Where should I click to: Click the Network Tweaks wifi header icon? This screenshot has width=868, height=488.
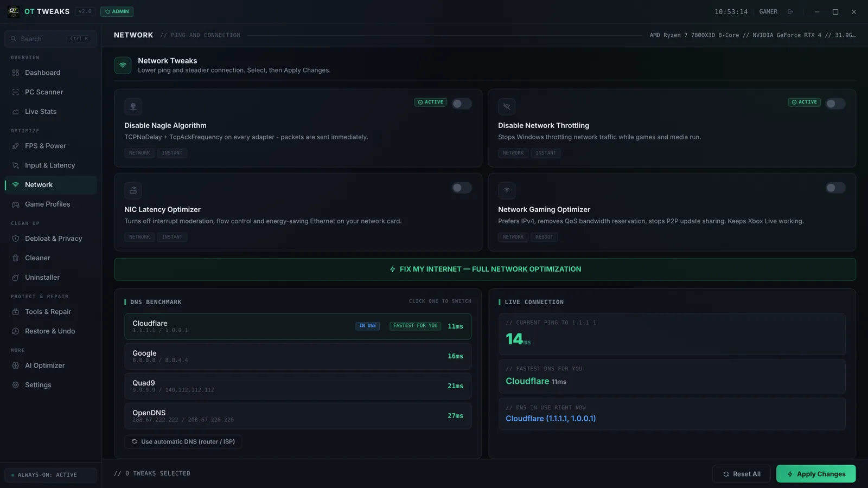(123, 65)
